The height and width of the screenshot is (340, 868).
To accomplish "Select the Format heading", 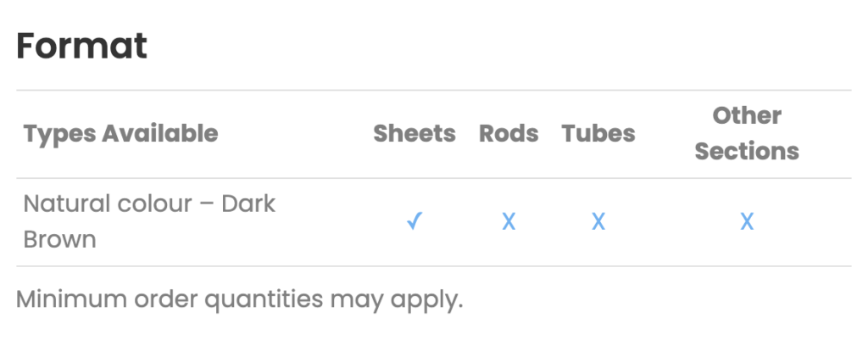I will (x=82, y=46).
